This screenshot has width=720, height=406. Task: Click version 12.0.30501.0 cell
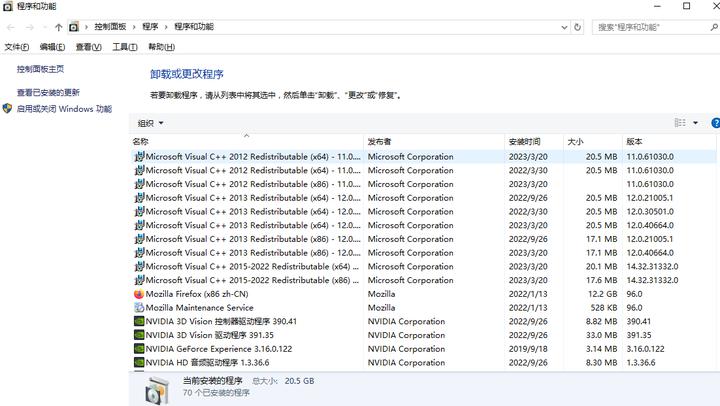click(650, 212)
